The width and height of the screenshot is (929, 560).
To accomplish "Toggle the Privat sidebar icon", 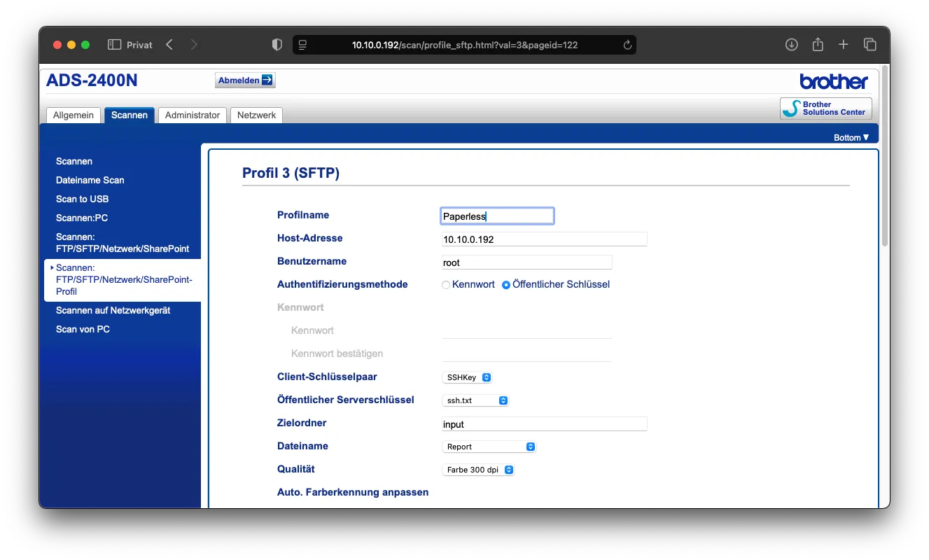I will [113, 44].
